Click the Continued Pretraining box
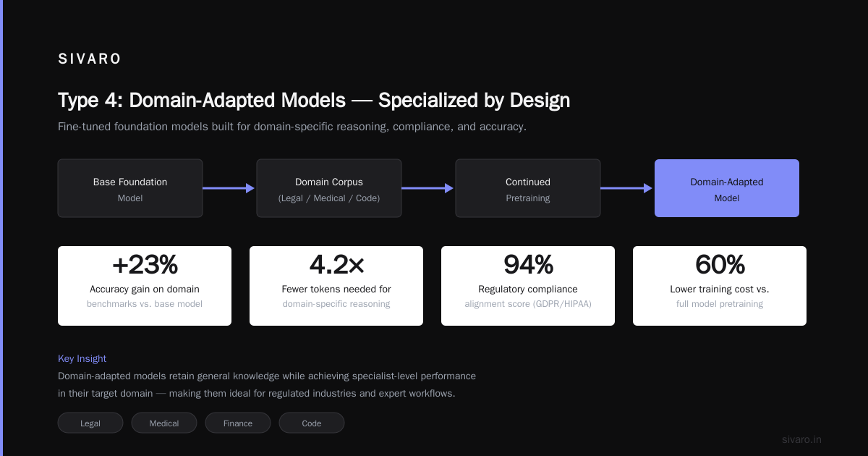The width and height of the screenshot is (868, 456). (528, 188)
